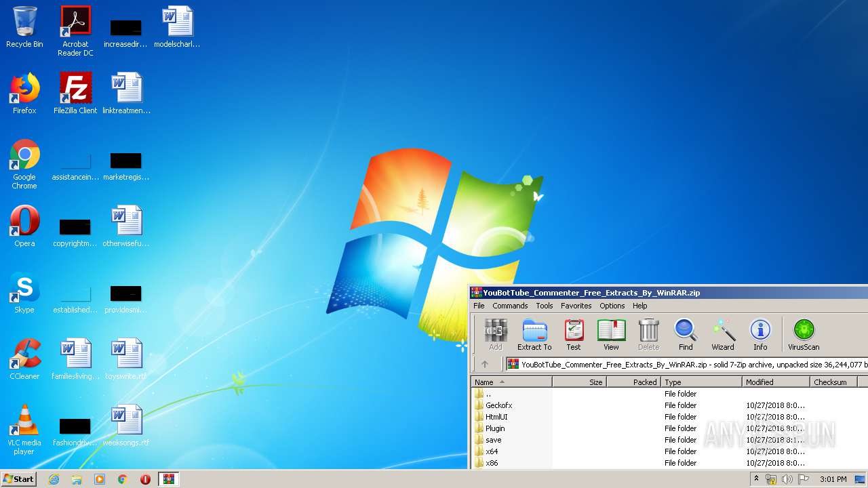
Task: Select Google Chrome desktop shortcut
Action: (24, 164)
